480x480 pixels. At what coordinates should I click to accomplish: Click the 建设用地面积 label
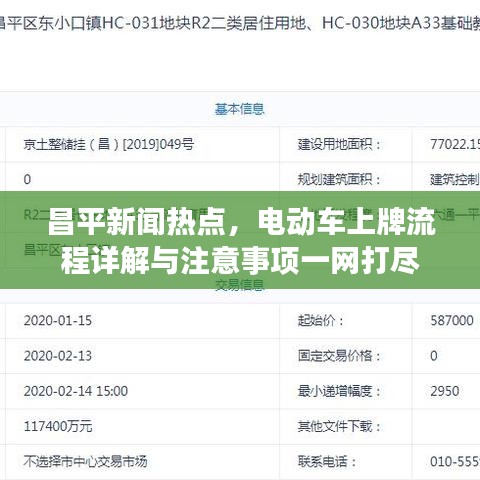click(339, 144)
